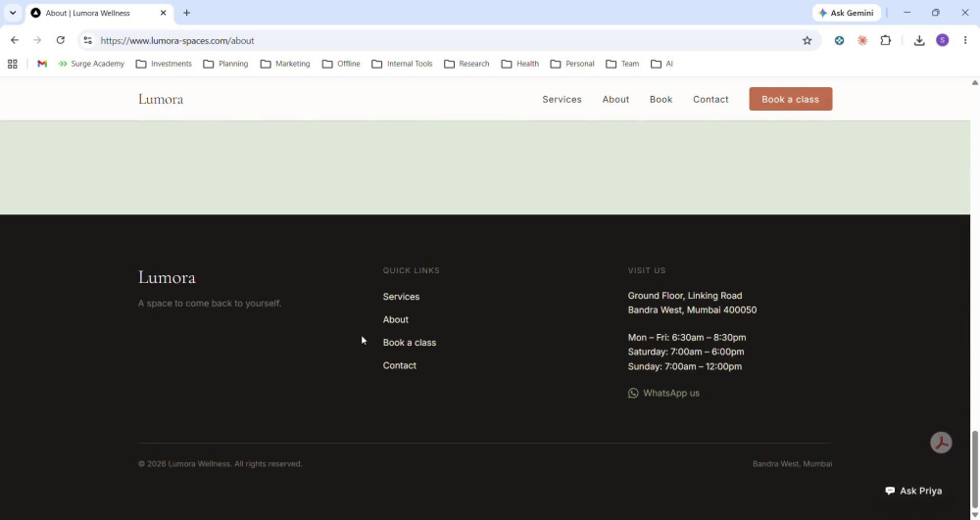Screen dimensions: 980x520
Task: Click Book a class footer link
Action: point(410,343)
